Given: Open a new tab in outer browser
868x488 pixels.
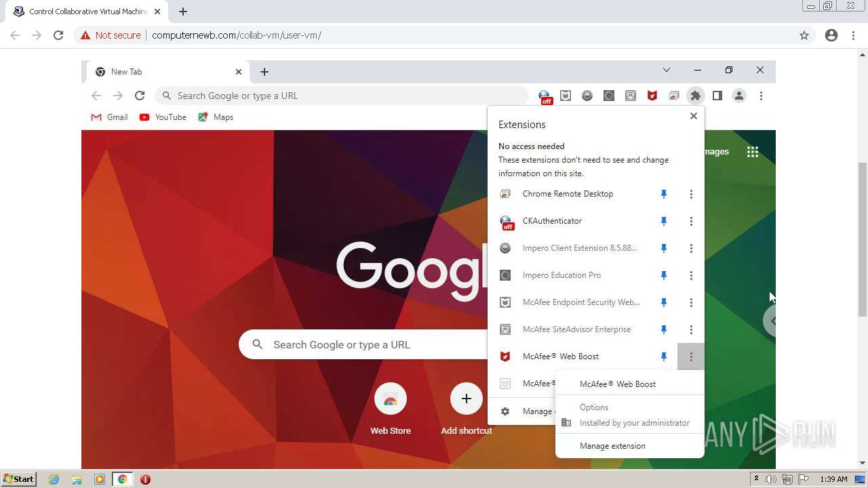Looking at the screenshot, I should coord(183,12).
